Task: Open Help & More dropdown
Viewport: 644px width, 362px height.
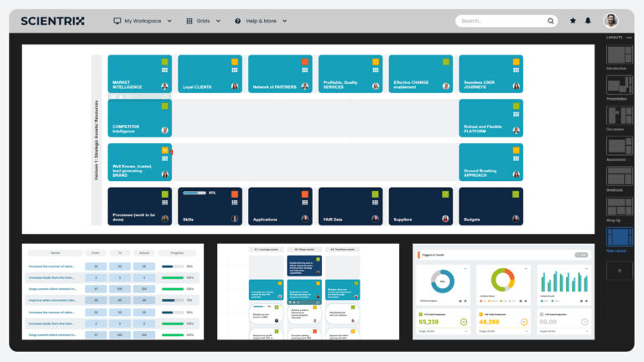Action: pos(261,21)
